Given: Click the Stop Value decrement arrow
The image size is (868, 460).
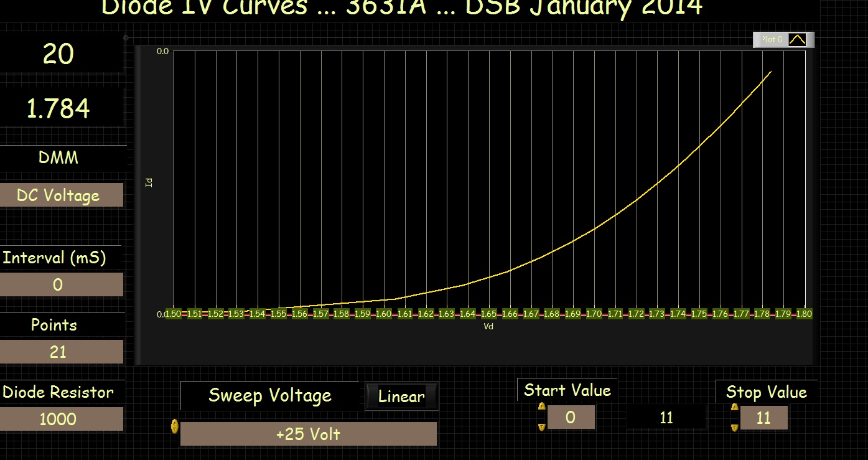Looking at the screenshot, I should point(735,427).
